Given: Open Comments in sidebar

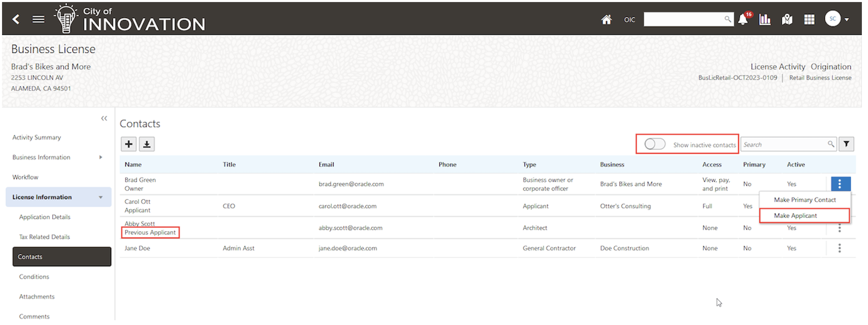Looking at the screenshot, I should [x=34, y=317].
